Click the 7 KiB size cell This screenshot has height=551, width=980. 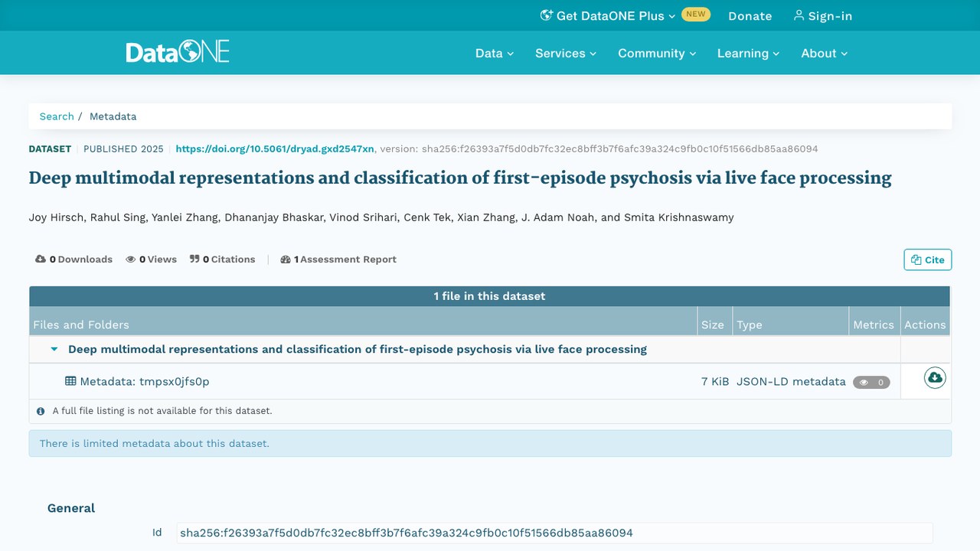[x=715, y=381]
